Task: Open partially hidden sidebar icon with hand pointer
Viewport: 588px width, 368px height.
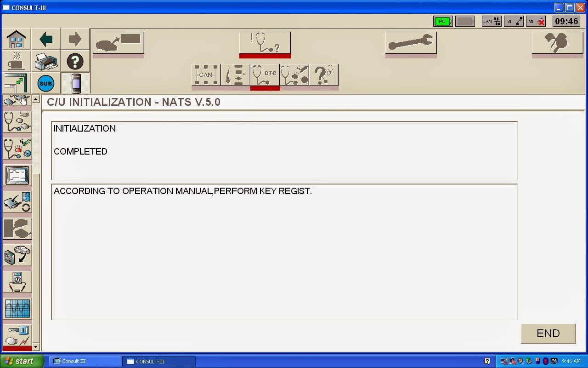Action: (17, 100)
